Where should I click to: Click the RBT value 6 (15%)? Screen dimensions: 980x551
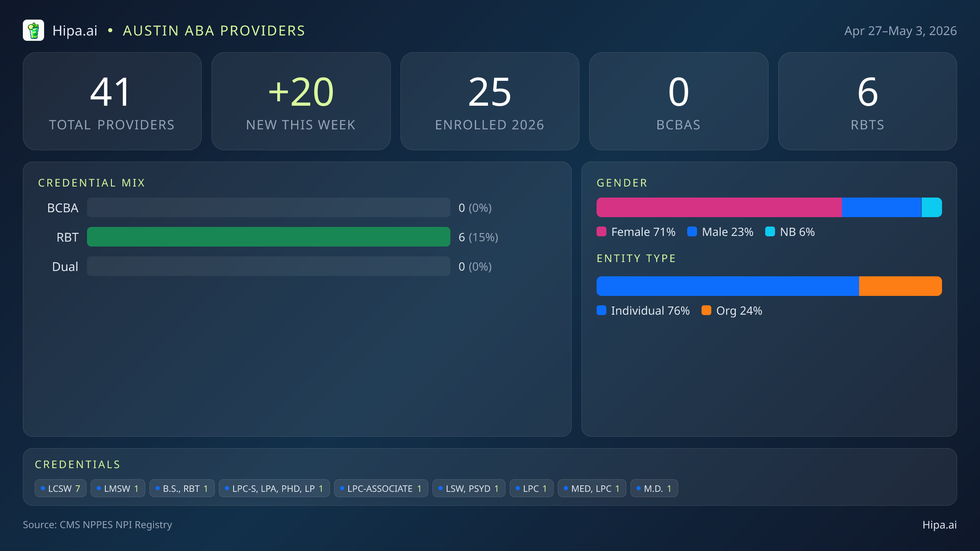click(x=479, y=237)
